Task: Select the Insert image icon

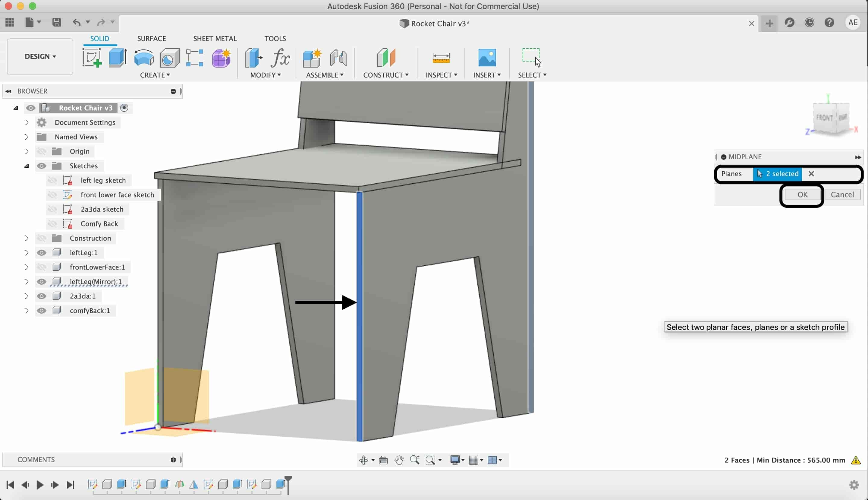Action: pos(487,58)
